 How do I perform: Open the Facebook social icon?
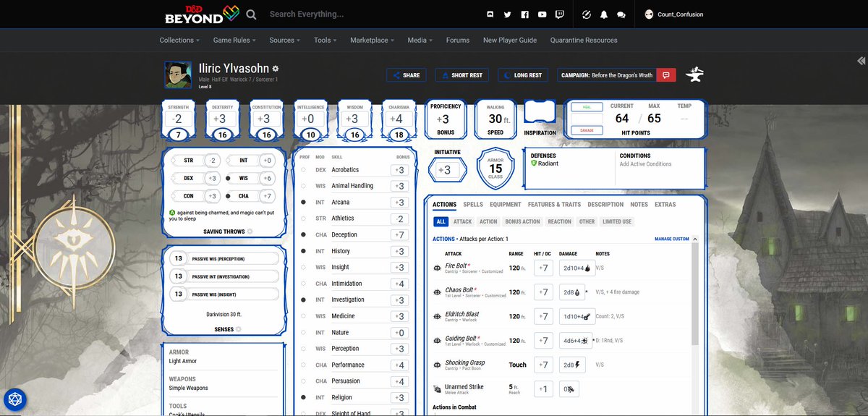525,14
